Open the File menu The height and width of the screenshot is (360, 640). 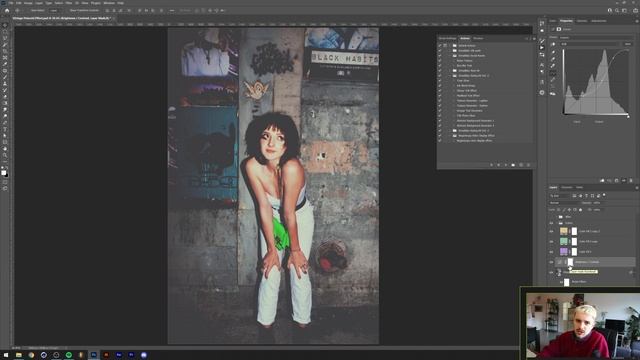coord(11,3)
